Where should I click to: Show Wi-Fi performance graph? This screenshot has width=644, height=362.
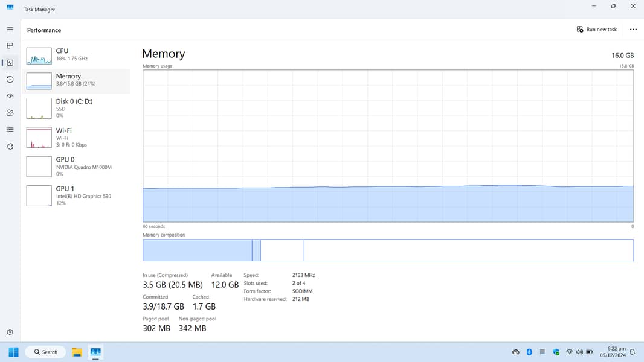(x=77, y=137)
